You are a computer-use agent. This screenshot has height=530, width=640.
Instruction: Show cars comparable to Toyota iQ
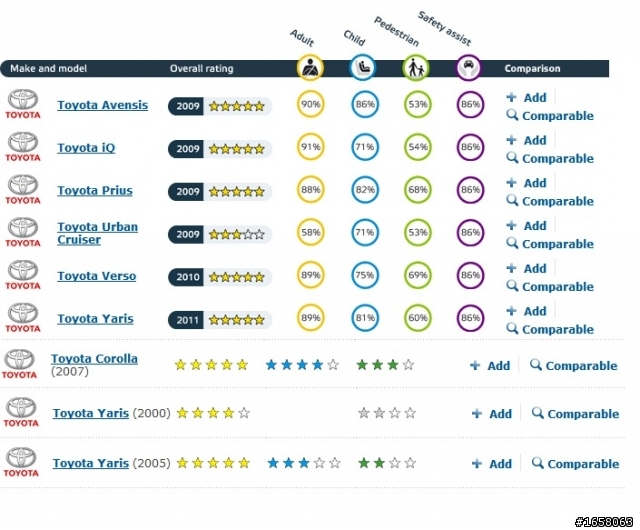coord(550,158)
